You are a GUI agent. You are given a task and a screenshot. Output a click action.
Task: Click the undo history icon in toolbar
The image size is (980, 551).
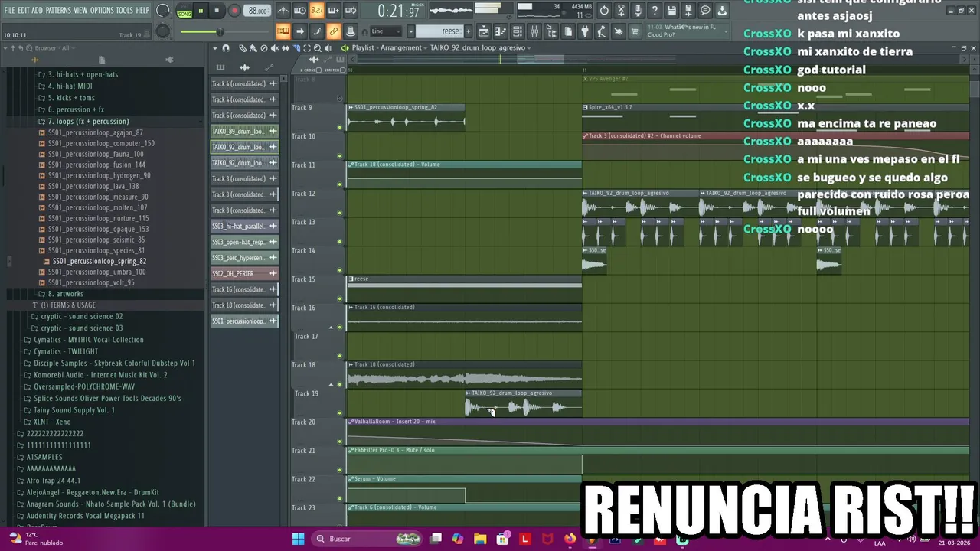605,11
